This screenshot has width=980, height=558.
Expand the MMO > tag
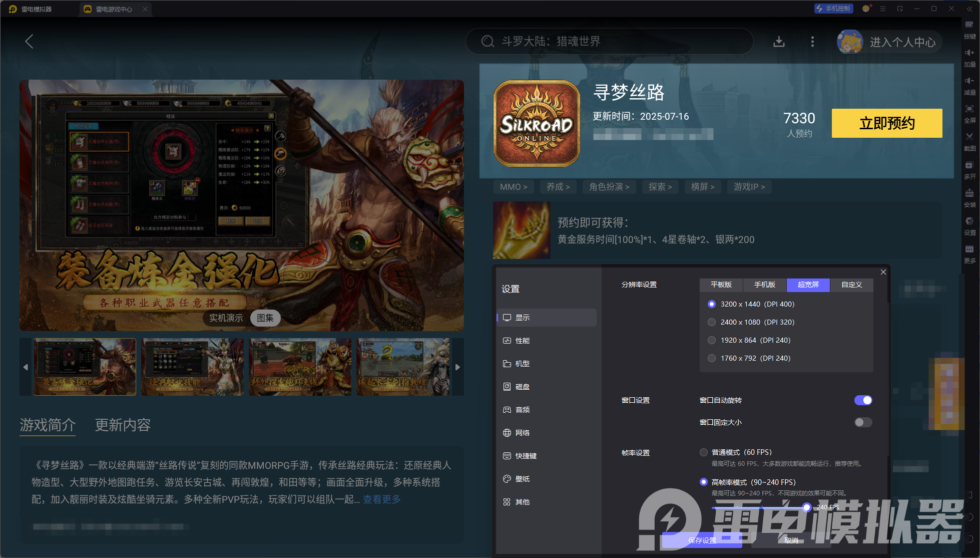click(x=514, y=187)
